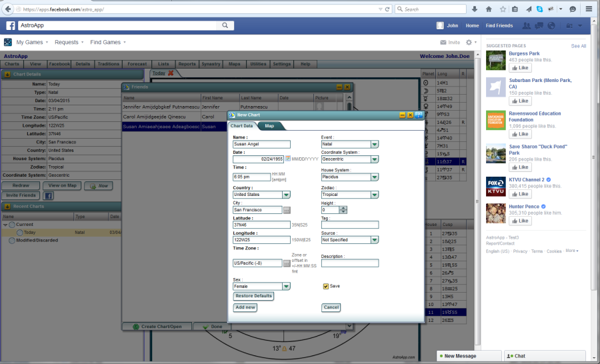600x364 pixels.
Task: Expand the Event dropdown
Action: pos(375,144)
